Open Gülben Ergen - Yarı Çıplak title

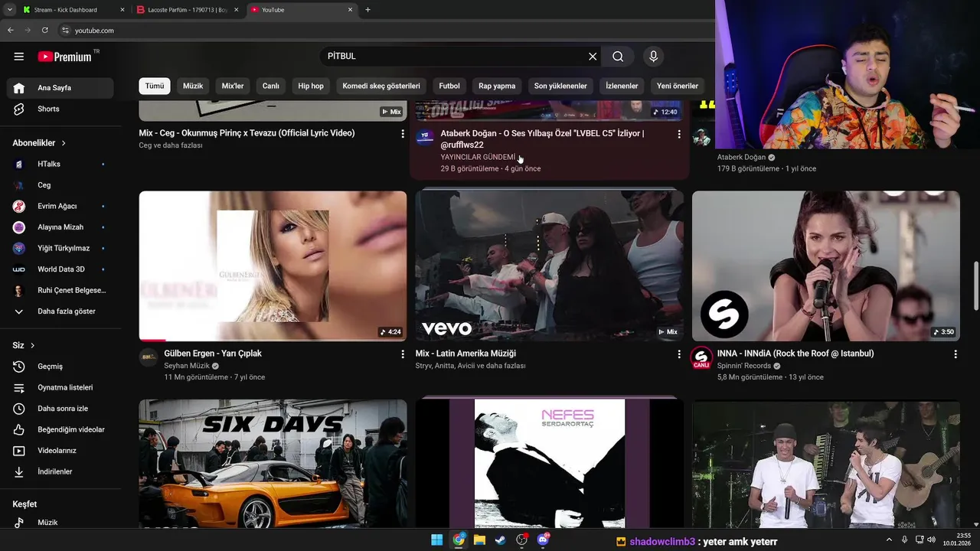(x=213, y=354)
